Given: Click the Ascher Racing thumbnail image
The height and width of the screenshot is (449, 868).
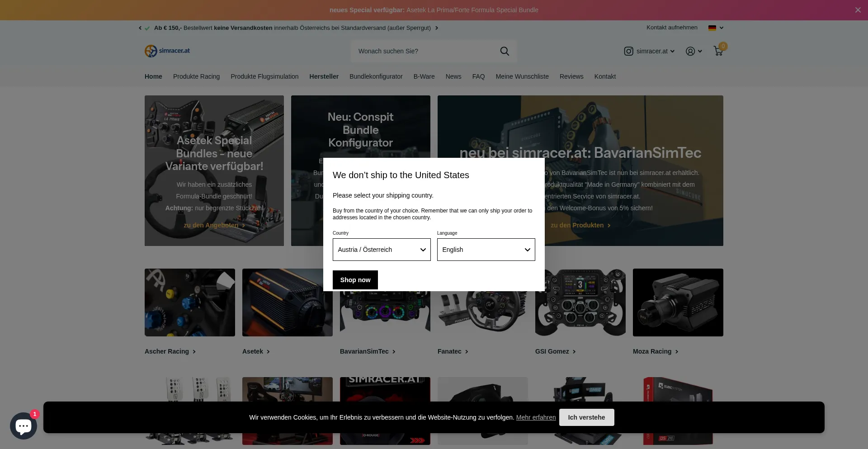Looking at the screenshot, I should coord(190,302).
